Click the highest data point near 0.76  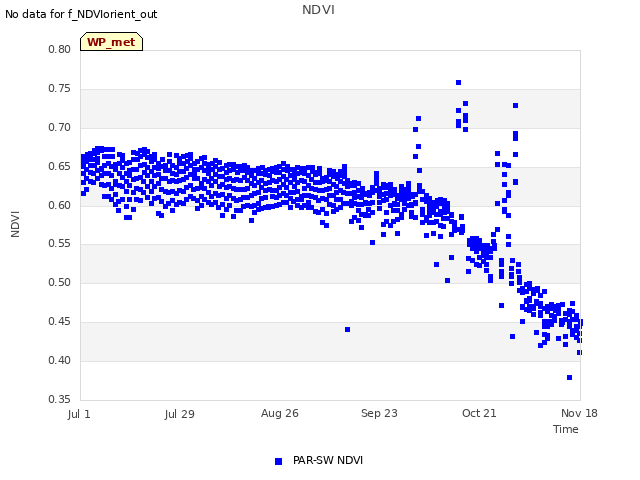point(458,82)
